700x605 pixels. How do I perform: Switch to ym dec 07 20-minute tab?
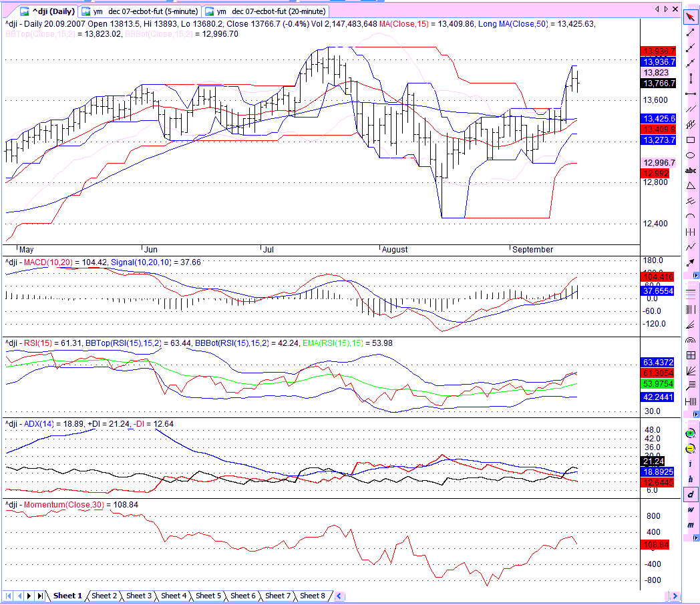(x=266, y=11)
